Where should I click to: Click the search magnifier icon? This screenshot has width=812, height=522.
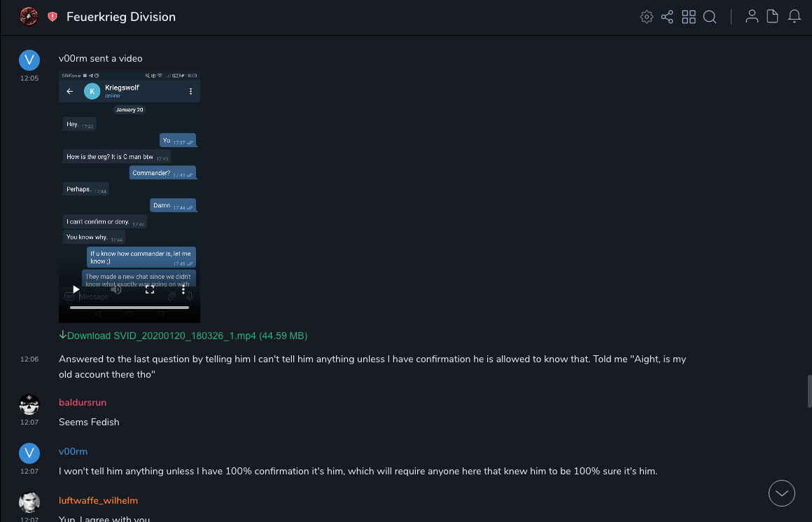tap(710, 17)
